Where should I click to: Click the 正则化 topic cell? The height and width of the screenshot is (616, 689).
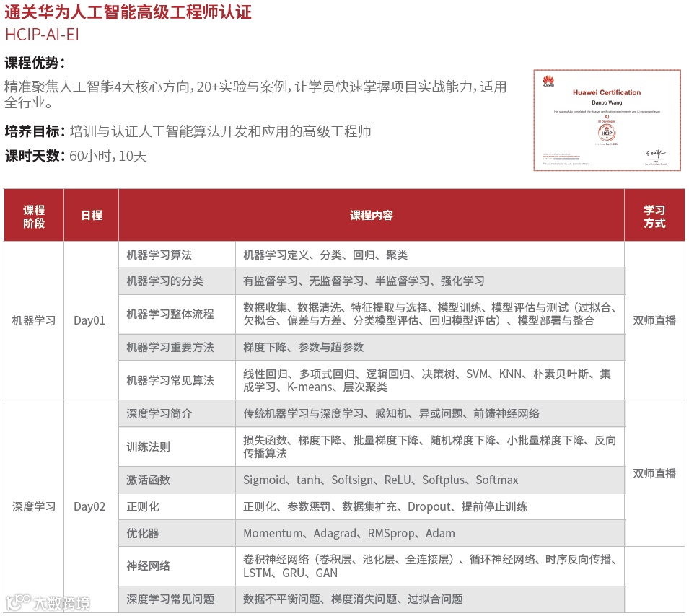(x=177, y=506)
